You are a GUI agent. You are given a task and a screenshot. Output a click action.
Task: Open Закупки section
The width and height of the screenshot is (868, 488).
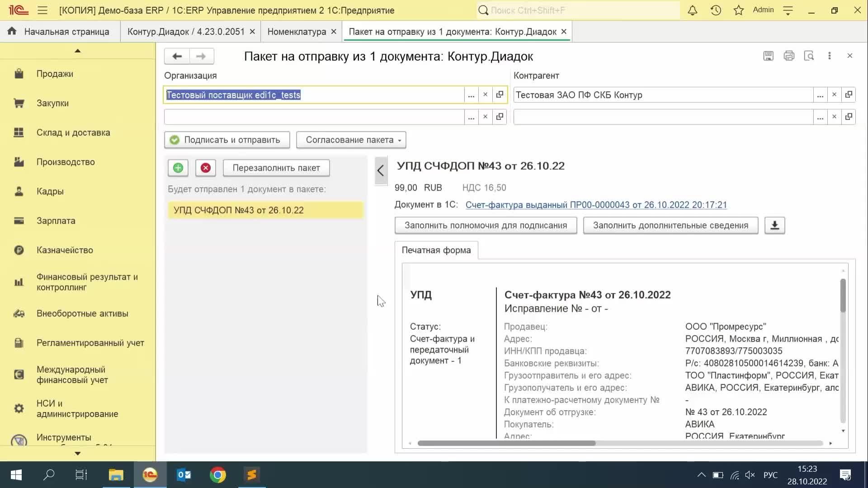78,103
